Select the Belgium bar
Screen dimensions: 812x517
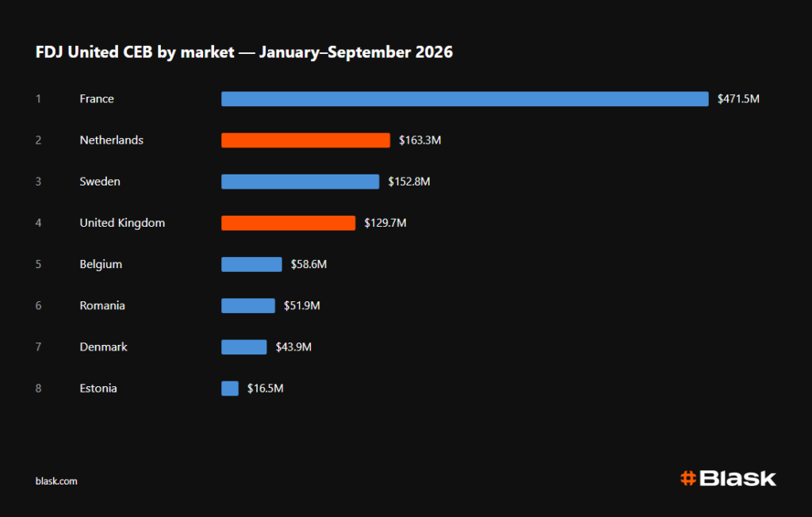[x=251, y=265]
